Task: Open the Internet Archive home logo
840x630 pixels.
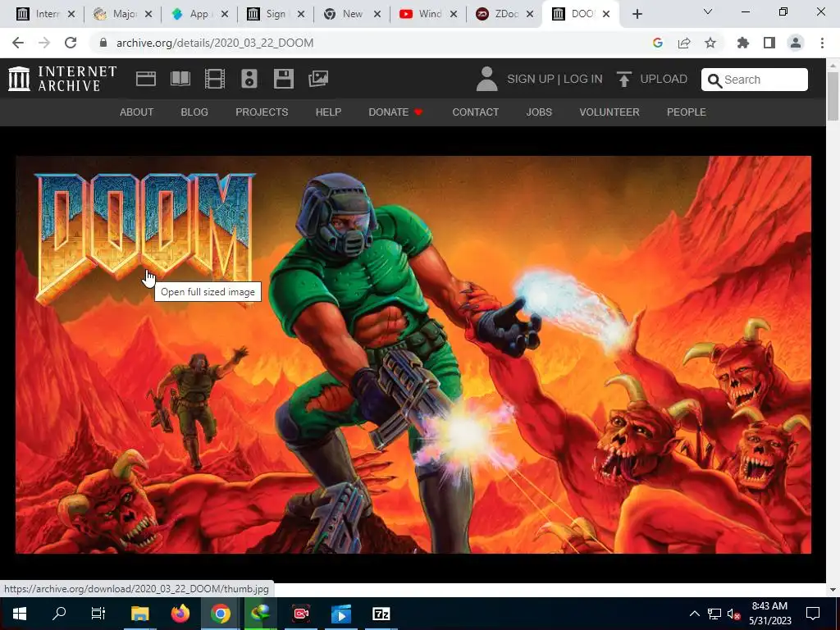Action: [x=62, y=79]
